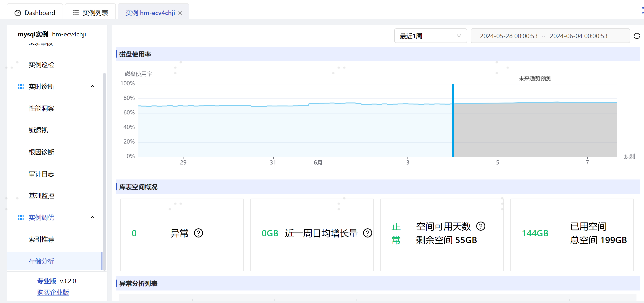Click the list icon beside 实例列表
644x303 pixels.
click(76, 13)
